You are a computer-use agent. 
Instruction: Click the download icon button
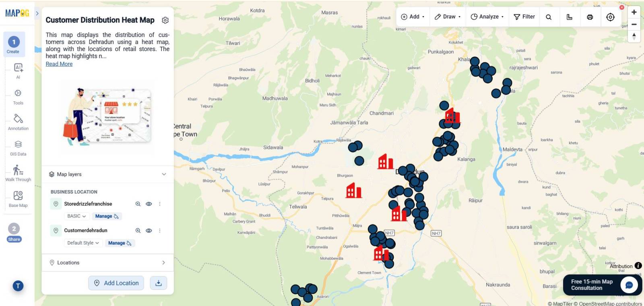tap(159, 283)
